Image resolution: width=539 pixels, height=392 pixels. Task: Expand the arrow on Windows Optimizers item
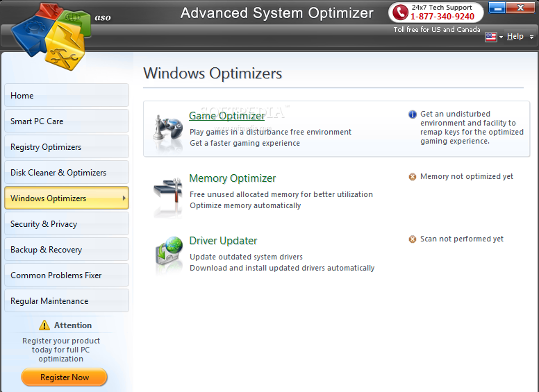click(124, 198)
